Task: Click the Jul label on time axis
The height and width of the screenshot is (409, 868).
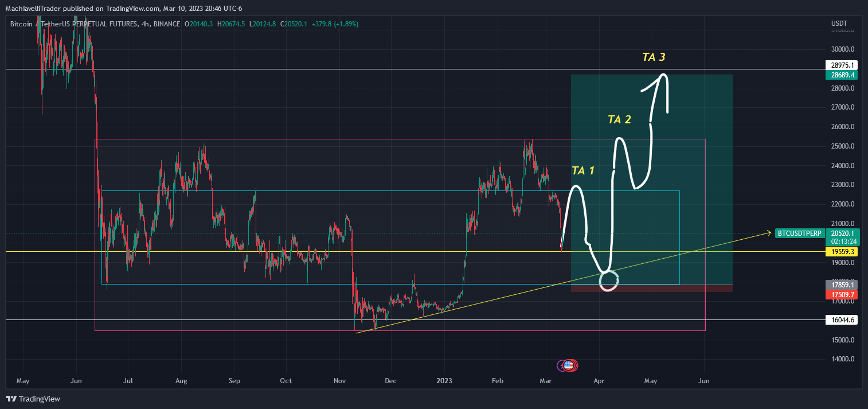Action: coord(128,380)
